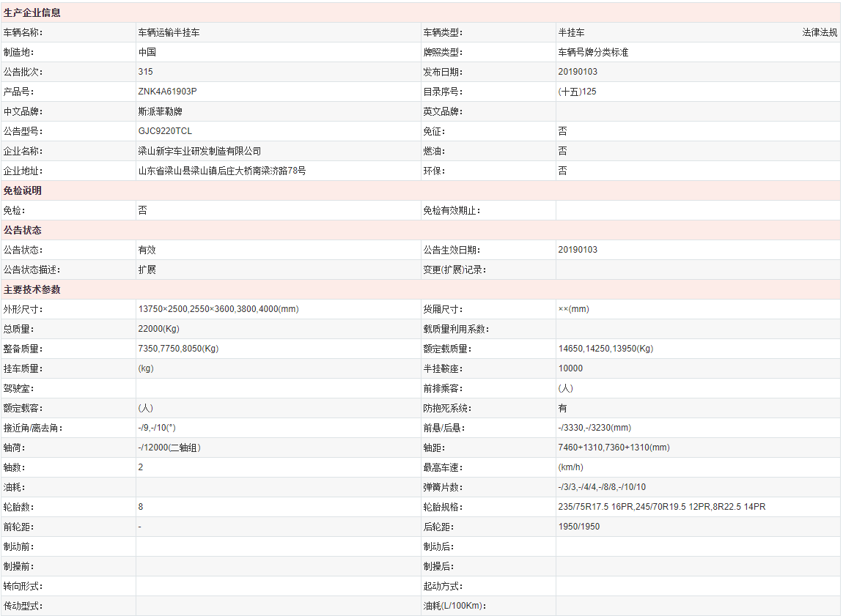This screenshot has height=616, width=843.
Task: Click the 主要技术参数 section header
Action: click(x=32, y=290)
